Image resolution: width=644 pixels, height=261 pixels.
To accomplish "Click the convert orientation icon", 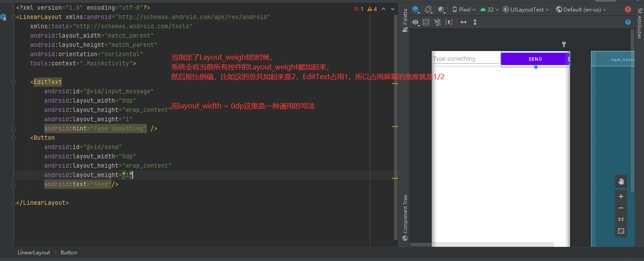I will [x=426, y=22].
